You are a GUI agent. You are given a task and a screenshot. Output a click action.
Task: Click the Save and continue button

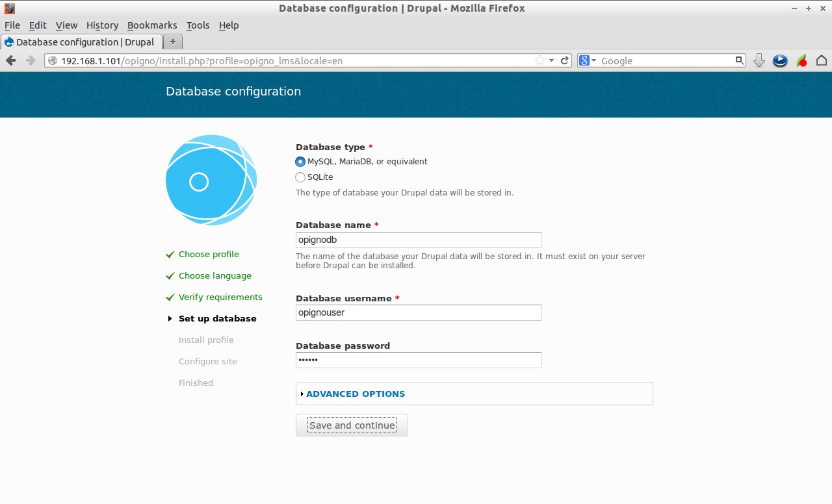352,425
